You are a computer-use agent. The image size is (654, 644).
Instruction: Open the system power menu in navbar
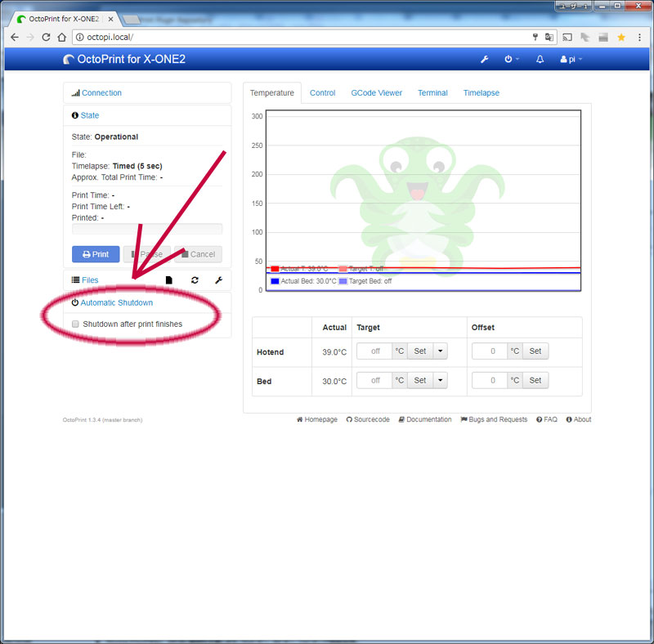pyautogui.click(x=512, y=59)
